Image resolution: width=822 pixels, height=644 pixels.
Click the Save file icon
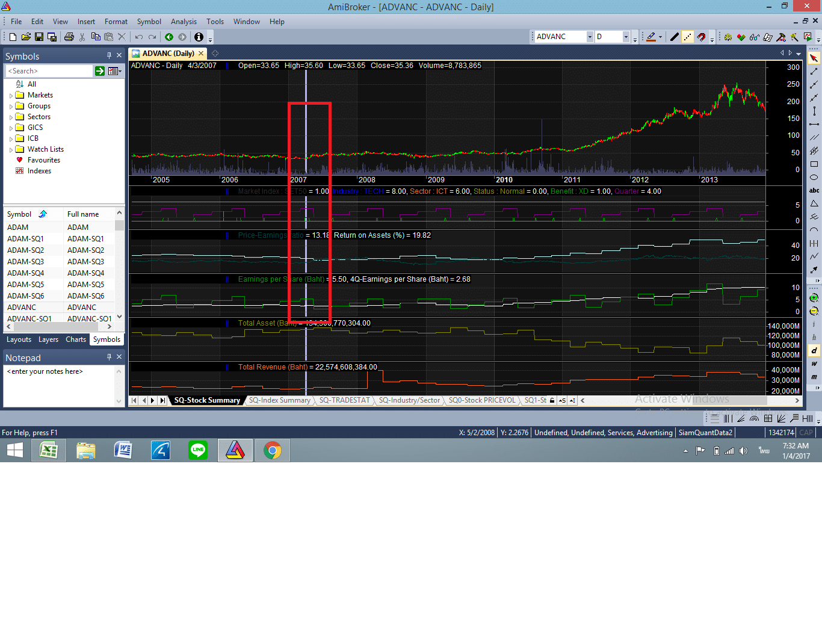(x=39, y=37)
